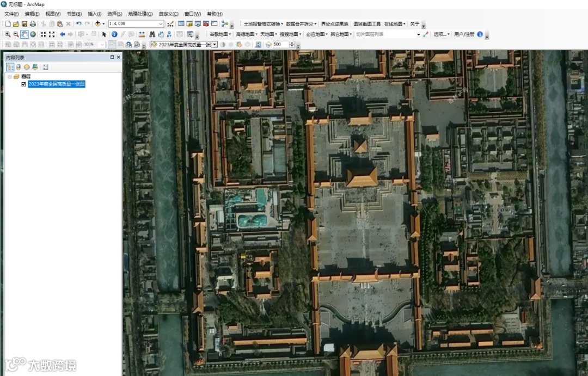The width and height of the screenshot is (588, 376).
Task: Open the 地理处理(G) menu
Action: (x=140, y=14)
